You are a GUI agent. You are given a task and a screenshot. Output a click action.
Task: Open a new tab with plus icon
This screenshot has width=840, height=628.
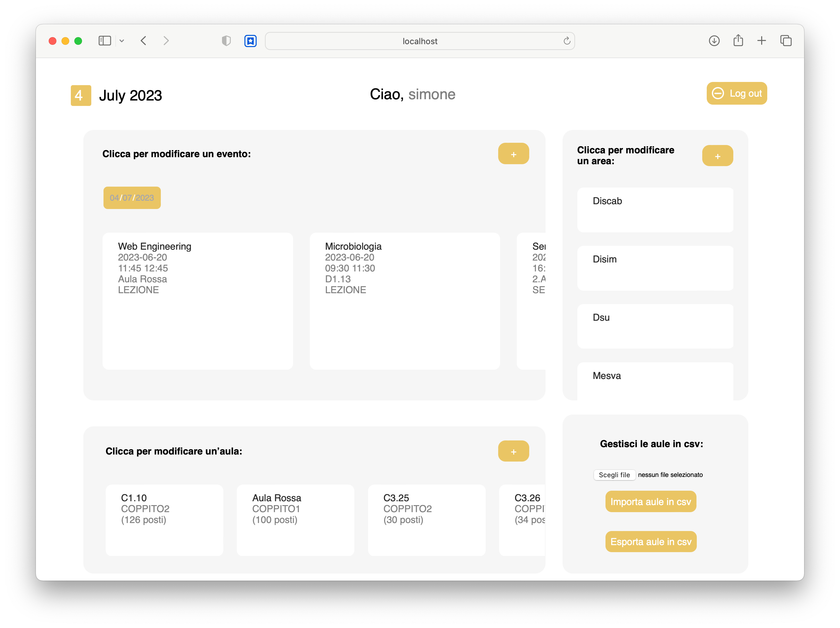click(762, 41)
